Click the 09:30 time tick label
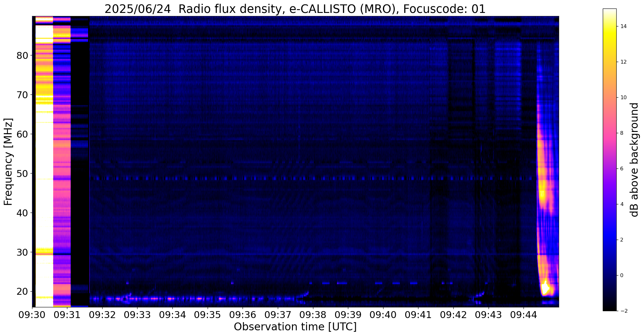Screen dimensions: 644x336 32,315
